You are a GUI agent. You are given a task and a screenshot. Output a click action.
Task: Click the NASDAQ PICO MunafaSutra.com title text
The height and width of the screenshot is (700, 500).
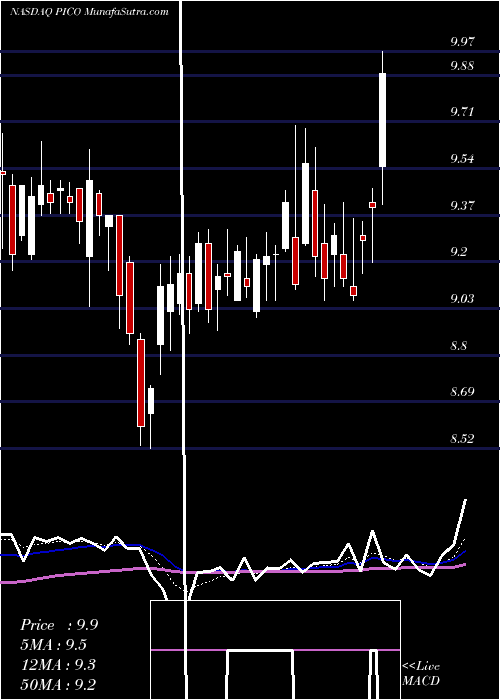[x=89, y=12]
